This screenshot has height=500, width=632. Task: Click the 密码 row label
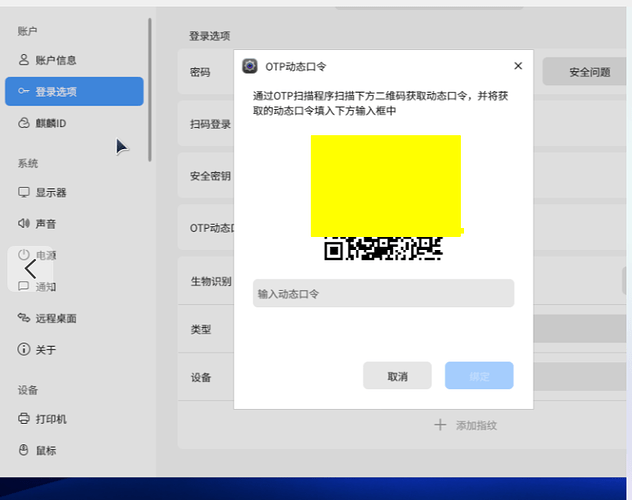pos(200,72)
